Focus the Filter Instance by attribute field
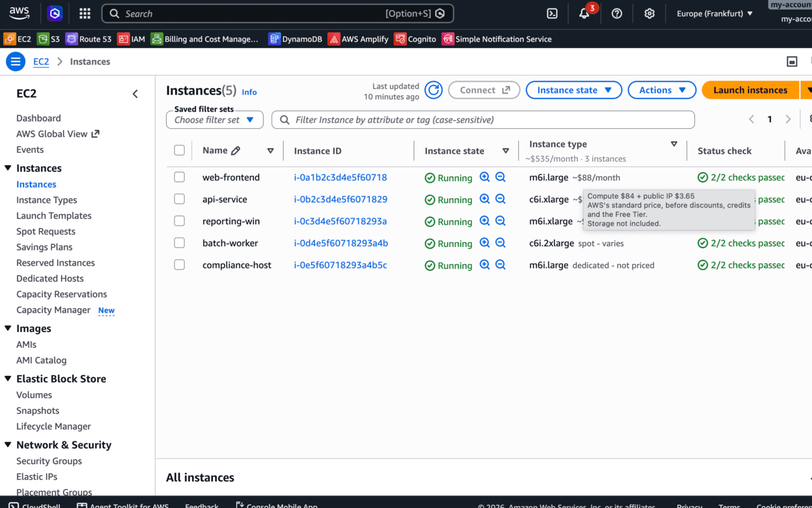The width and height of the screenshot is (812, 508). click(x=483, y=119)
